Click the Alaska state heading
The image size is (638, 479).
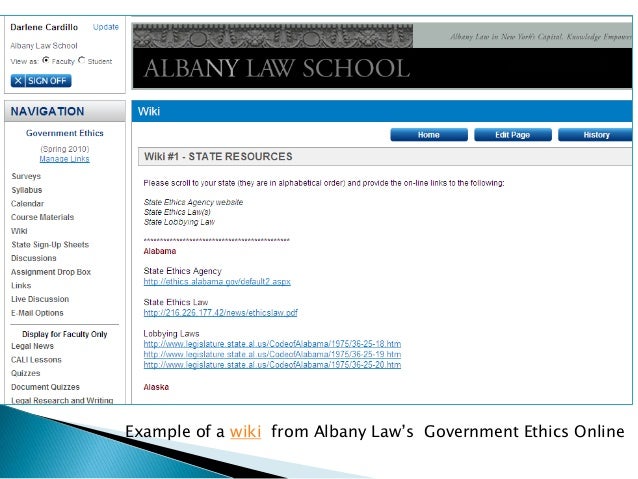(156, 387)
